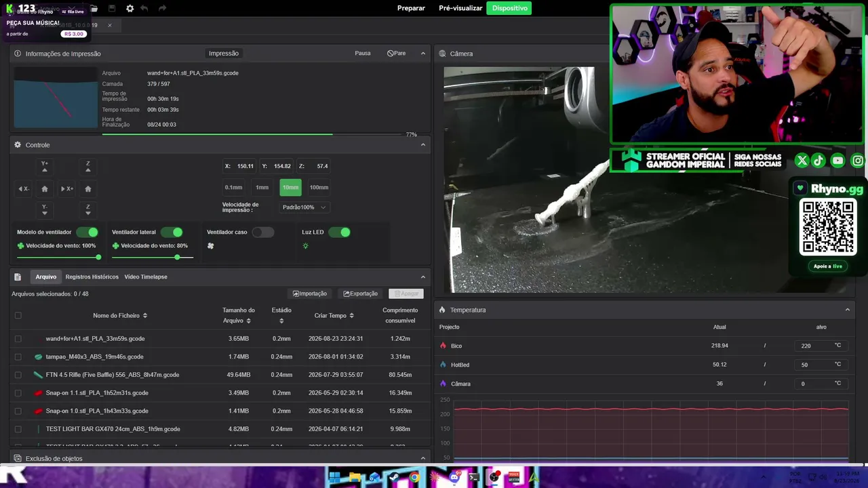The height and width of the screenshot is (488, 868).
Task: Pause the print with Pausa
Action: point(363,54)
